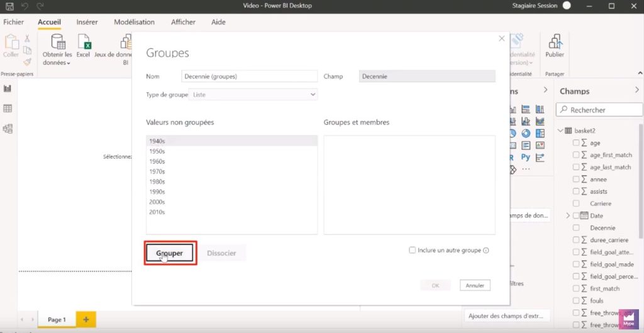Click the info icon beside Inclure un autre groupe
The image size is (644, 333).
click(486, 250)
